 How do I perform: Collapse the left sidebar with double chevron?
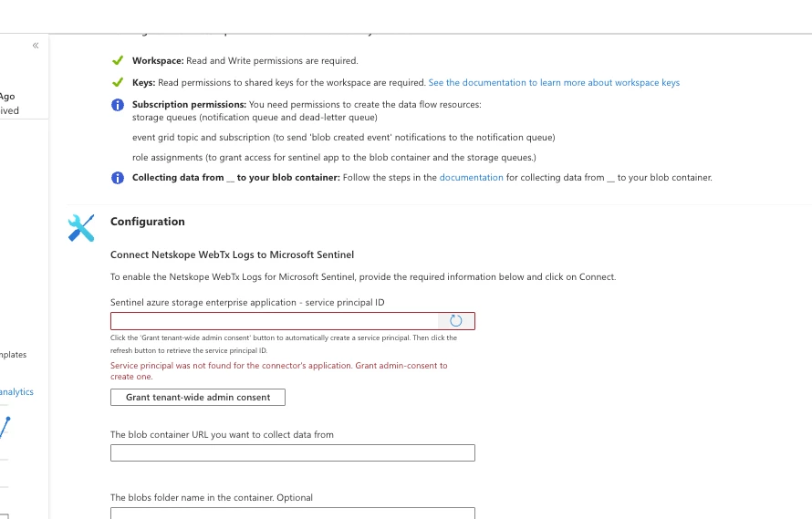point(36,46)
